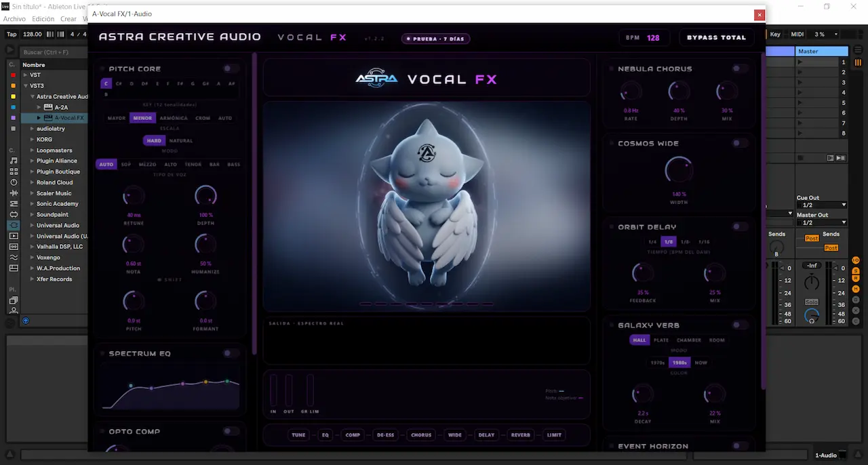
Task: Click the orange Session view selector icon
Action: (x=859, y=62)
